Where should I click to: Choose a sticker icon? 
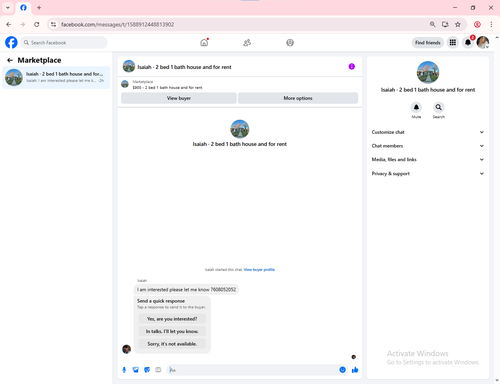147,370
